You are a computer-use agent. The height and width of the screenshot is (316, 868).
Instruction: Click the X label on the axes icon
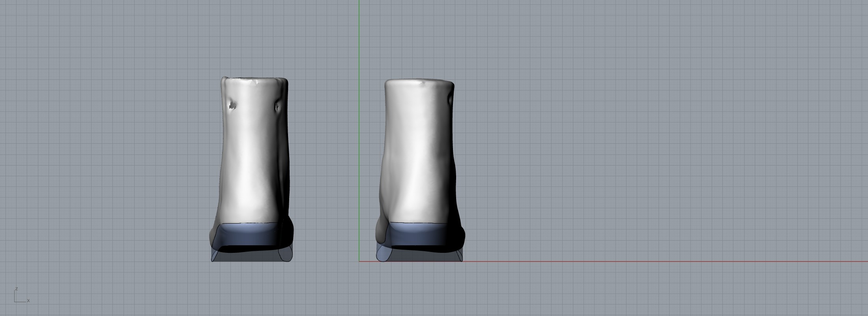pos(28,301)
